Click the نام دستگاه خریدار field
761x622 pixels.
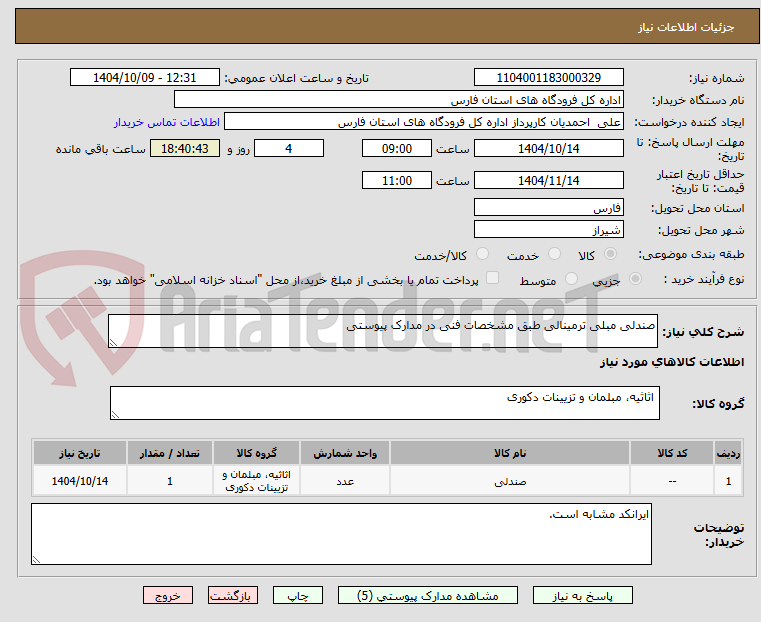[398, 100]
